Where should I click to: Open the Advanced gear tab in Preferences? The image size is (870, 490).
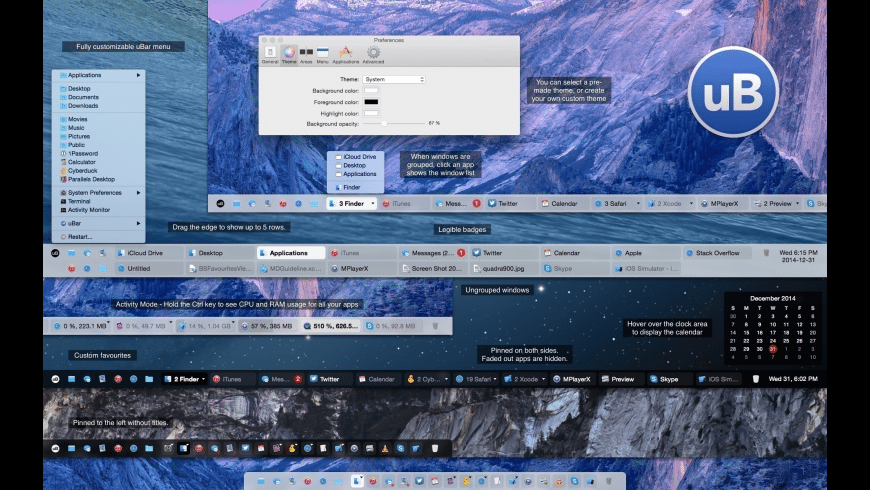coord(373,55)
